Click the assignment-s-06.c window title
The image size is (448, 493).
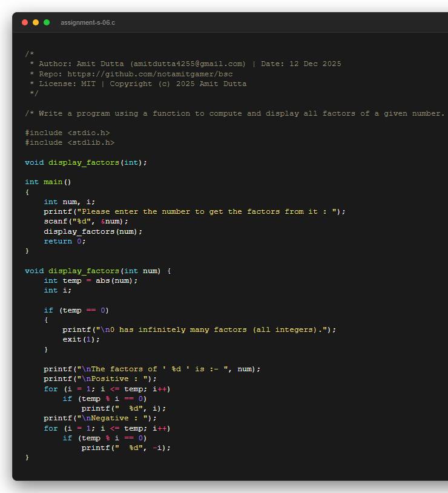point(88,22)
